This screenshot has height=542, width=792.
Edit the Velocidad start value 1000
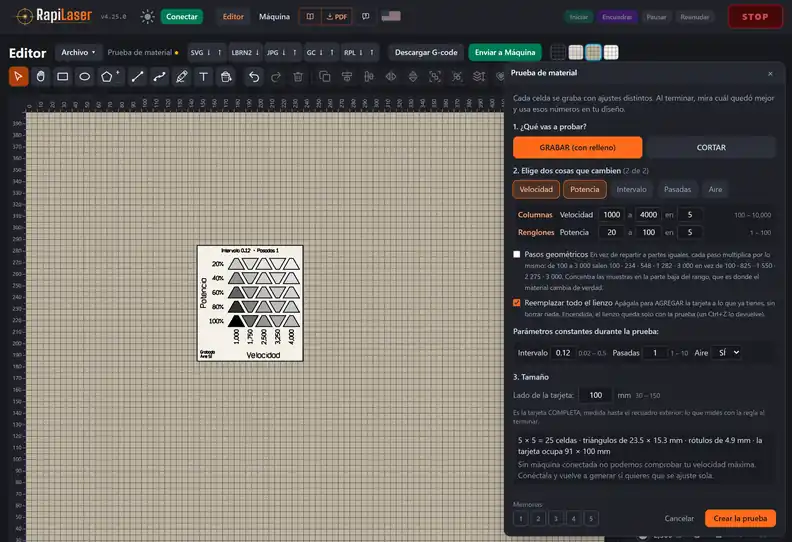612,215
